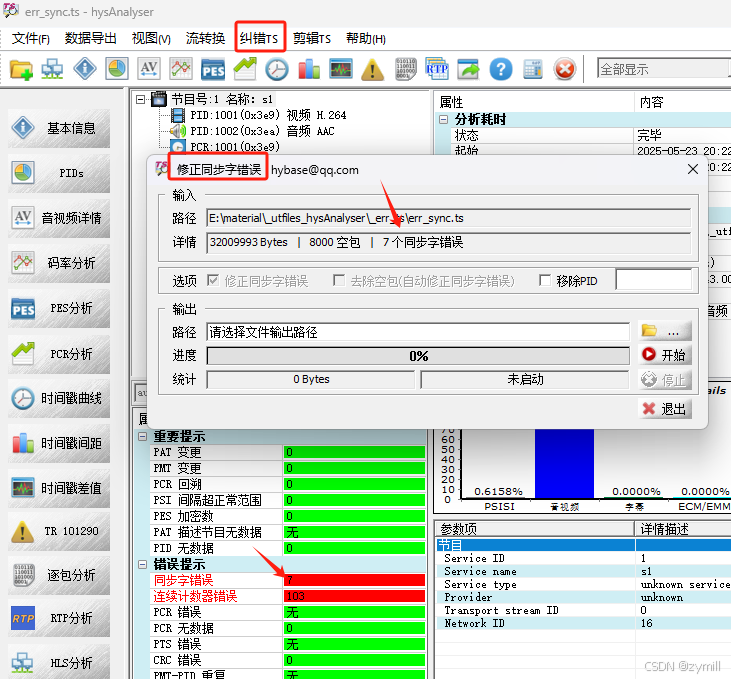Screen dimensions: 731x679
Task: Click the AV details toolbar icon
Action: 149,69
